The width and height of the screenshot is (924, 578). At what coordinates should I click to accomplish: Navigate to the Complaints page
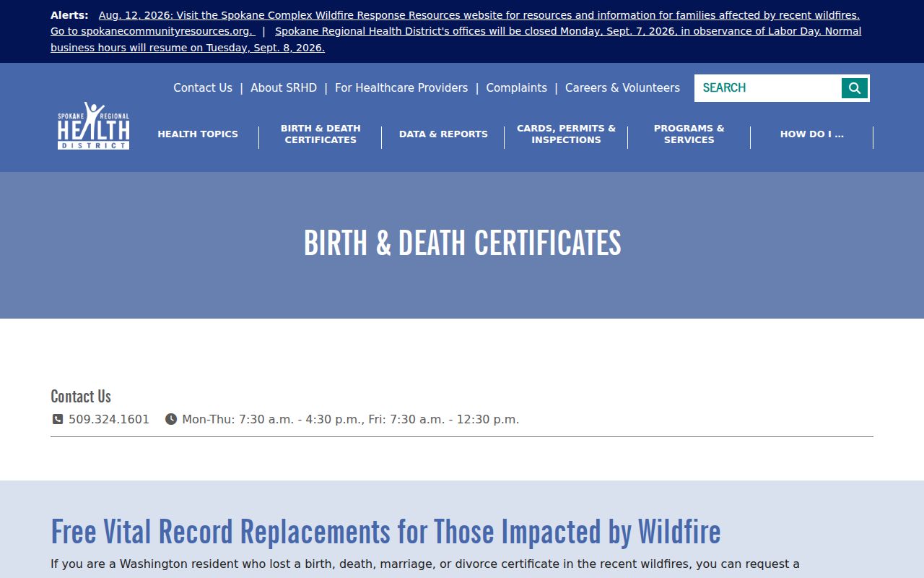click(516, 87)
